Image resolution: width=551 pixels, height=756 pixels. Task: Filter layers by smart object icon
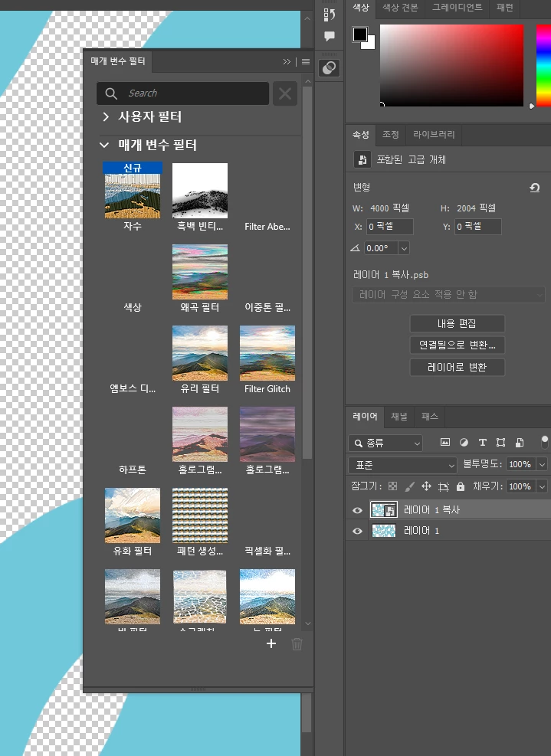tap(520, 442)
